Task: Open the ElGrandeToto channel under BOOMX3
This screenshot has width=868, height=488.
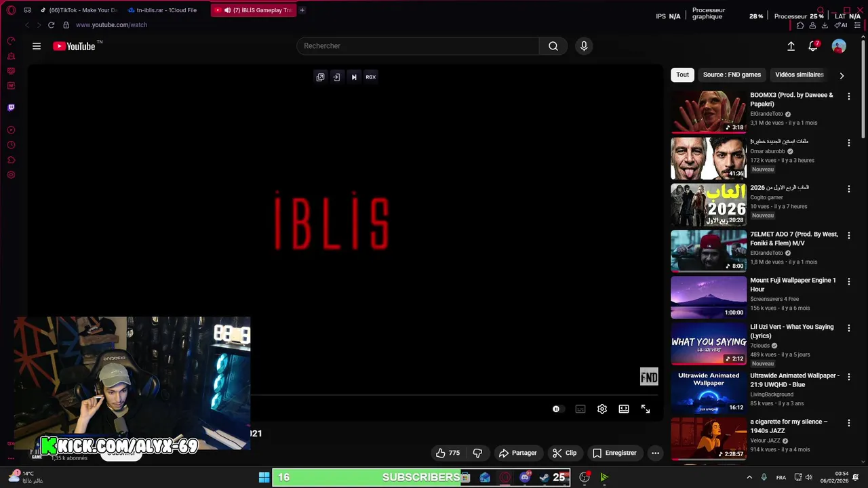Action: click(766, 114)
